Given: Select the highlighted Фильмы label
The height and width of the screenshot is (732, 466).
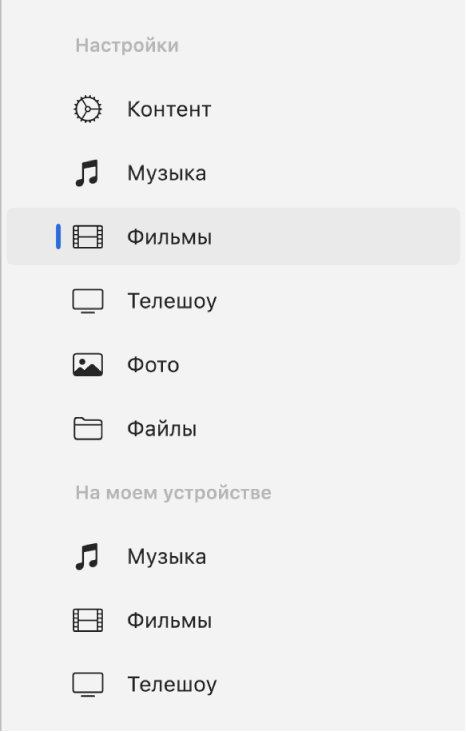Looking at the screenshot, I should 169,237.
